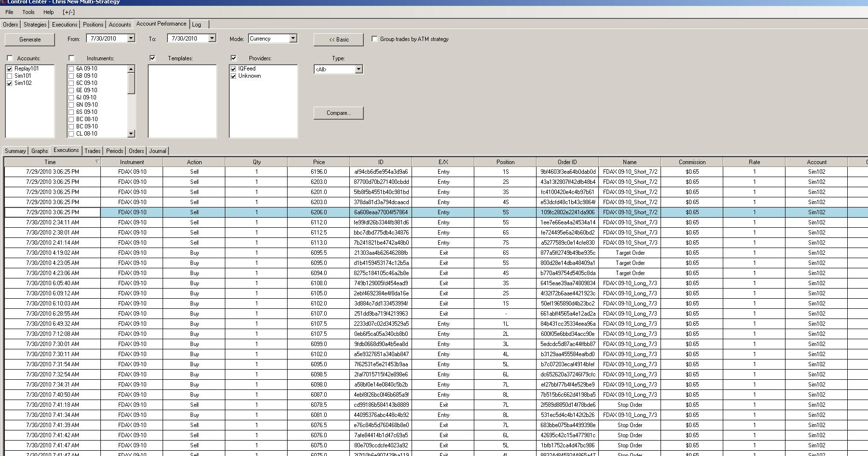
Task: Expand the Mode Currency dropdown
Action: [293, 39]
